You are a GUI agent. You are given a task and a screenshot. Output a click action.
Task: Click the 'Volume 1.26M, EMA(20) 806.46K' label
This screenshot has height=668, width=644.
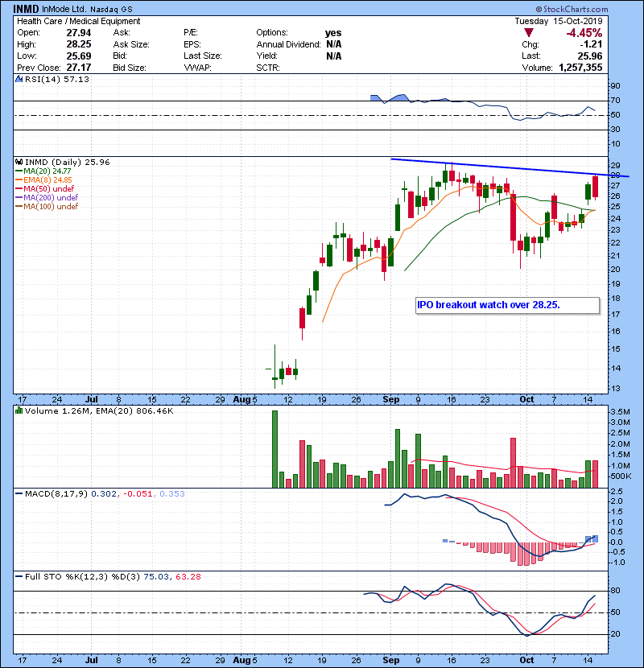99,411
